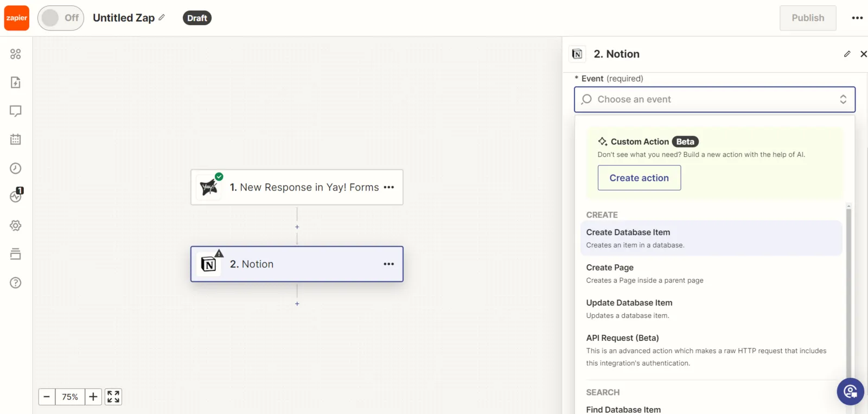This screenshot has width=868, height=414.
Task: Click the CREATE section heading
Action: coord(602,215)
